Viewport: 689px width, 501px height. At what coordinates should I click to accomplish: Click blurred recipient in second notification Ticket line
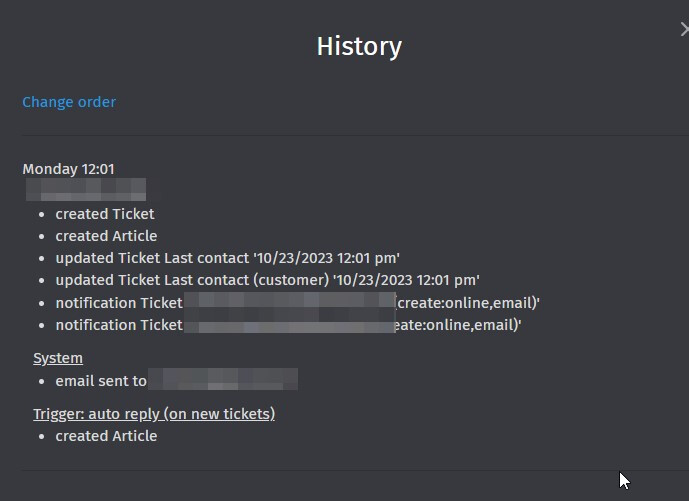pyautogui.click(x=290, y=324)
